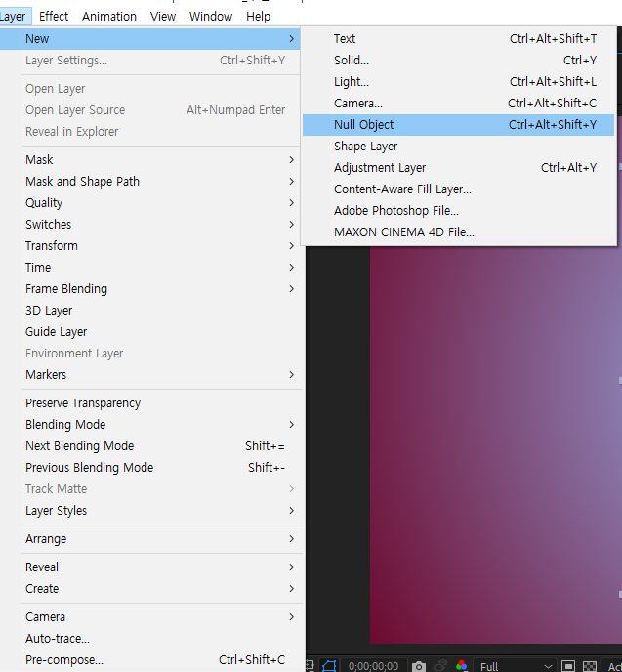Open the Full resolution dropdown
622x672 pixels.
[516, 666]
